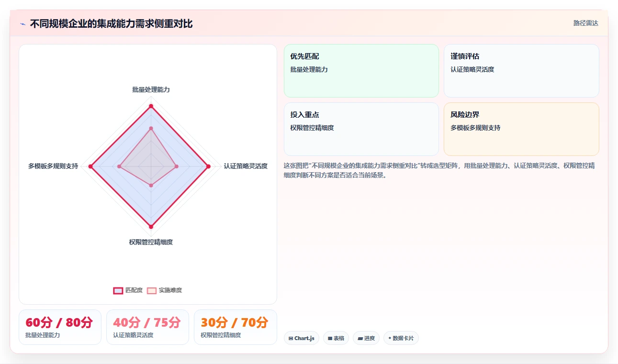Click 认证策略灵活度 text in the 谨慎评估 card

(472, 69)
